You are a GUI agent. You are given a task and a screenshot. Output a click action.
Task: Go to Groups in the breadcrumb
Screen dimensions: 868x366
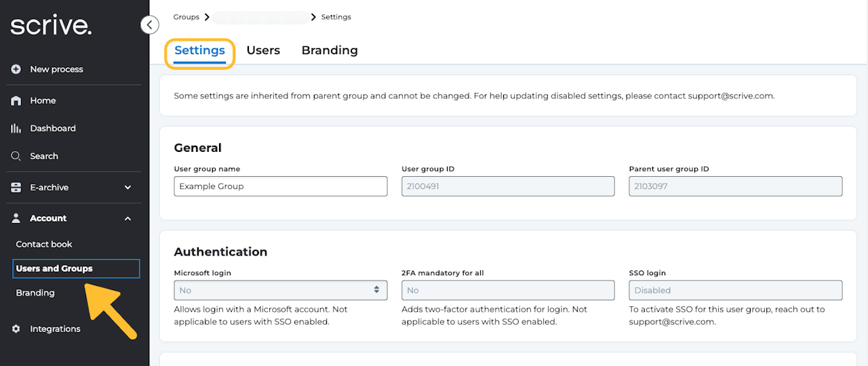coord(186,17)
